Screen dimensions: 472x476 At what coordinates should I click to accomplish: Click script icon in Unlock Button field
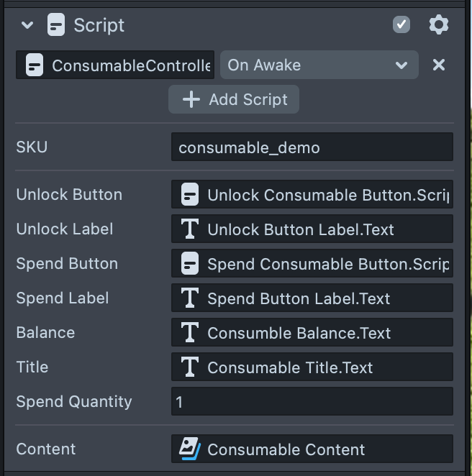[189, 195]
